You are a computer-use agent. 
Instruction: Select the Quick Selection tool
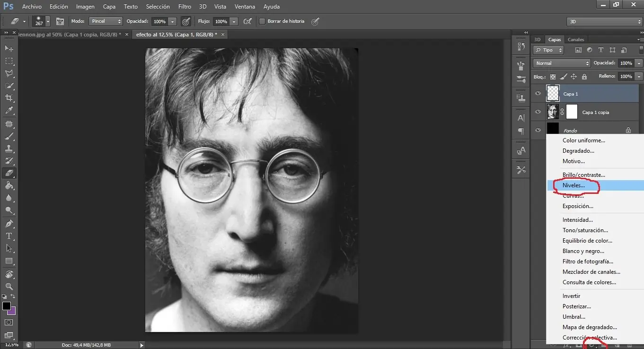[x=9, y=86]
